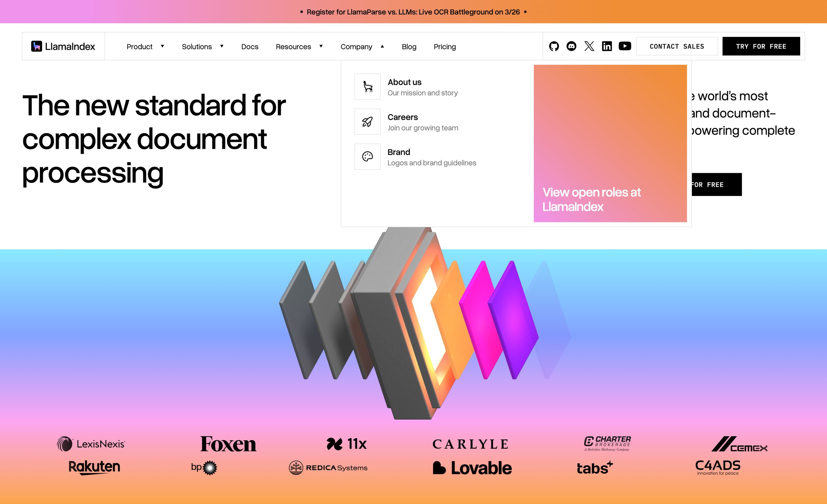
Task: Click 'Logos and brand guidelines' text
Action: 432,163
